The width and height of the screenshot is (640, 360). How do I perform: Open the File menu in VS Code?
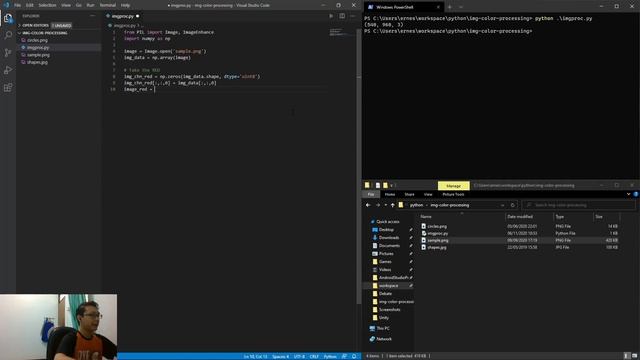click(x=18, y=5)
